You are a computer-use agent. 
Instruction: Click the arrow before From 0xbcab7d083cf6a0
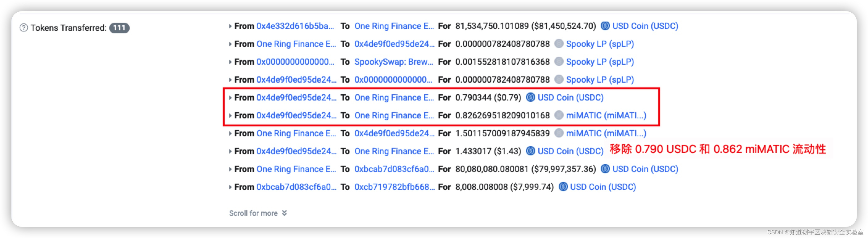[230, 187]
